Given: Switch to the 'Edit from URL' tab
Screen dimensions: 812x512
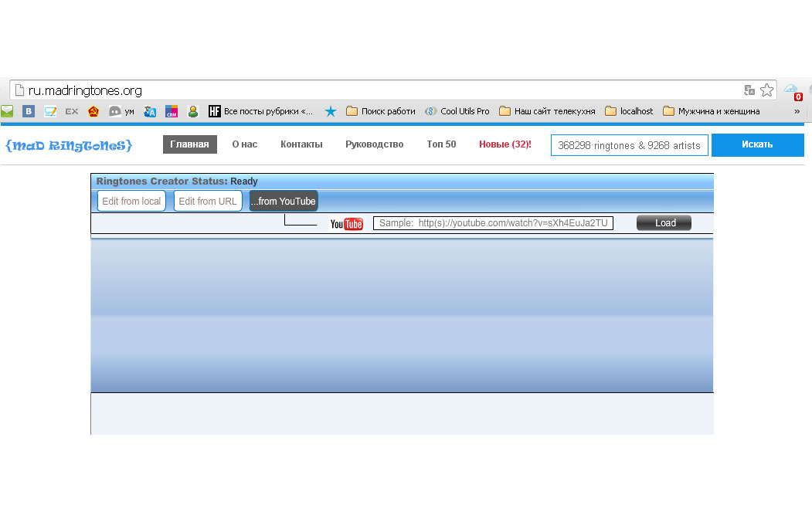Looking at the screenshot, I should click(x=207, y=202).
